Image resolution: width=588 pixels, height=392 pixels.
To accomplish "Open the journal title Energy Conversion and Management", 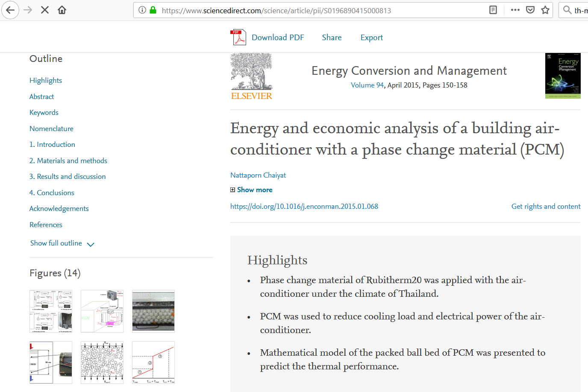I will pyautogui.click(x=409, y=70).
